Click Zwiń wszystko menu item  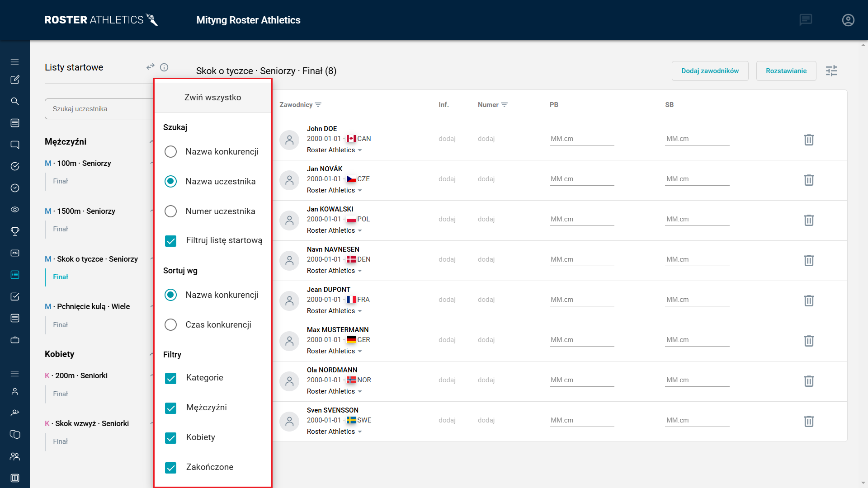coord(212,98)
